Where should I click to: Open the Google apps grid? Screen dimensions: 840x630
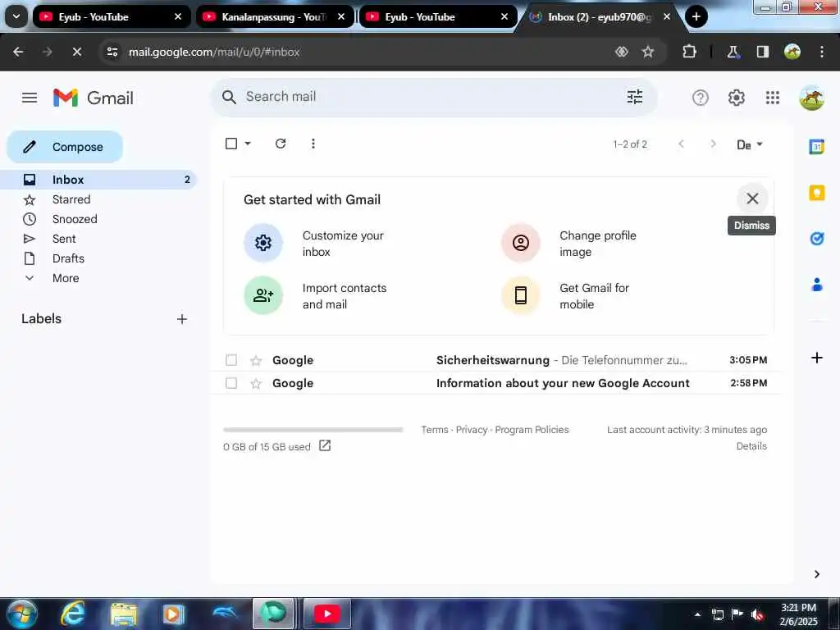773,98
